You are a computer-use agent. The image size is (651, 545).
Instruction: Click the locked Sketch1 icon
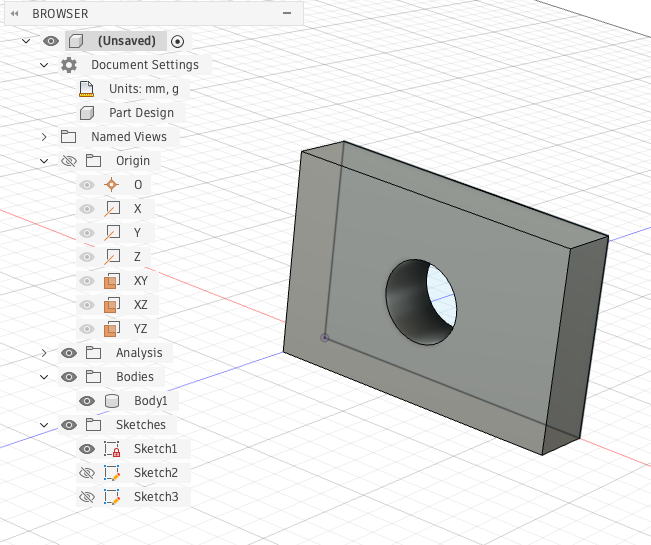(112, 450)
